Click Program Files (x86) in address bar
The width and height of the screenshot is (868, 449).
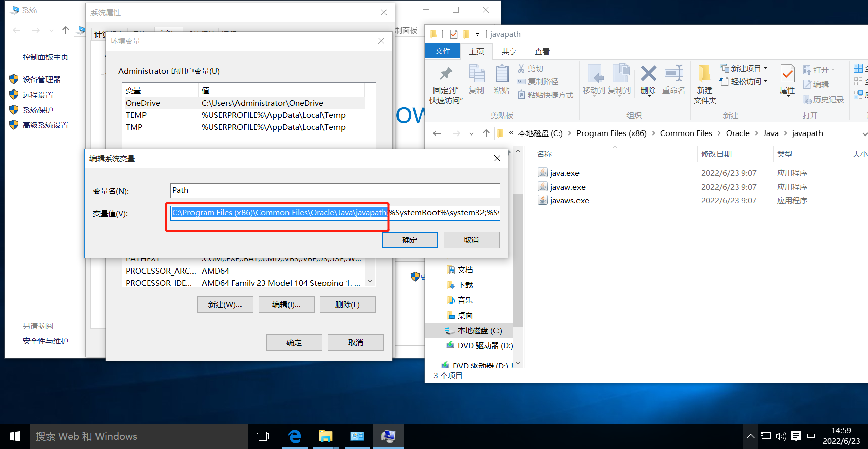611,133
